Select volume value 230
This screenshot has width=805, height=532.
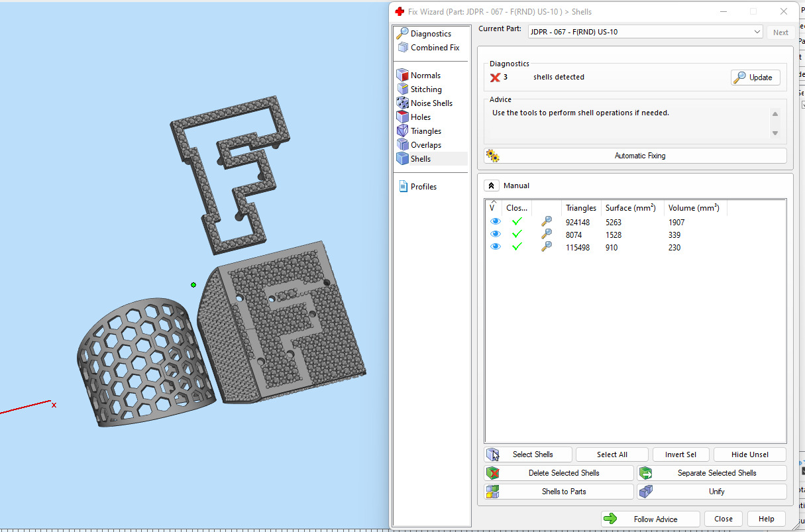pyautogui.click(x=674, y=248)
